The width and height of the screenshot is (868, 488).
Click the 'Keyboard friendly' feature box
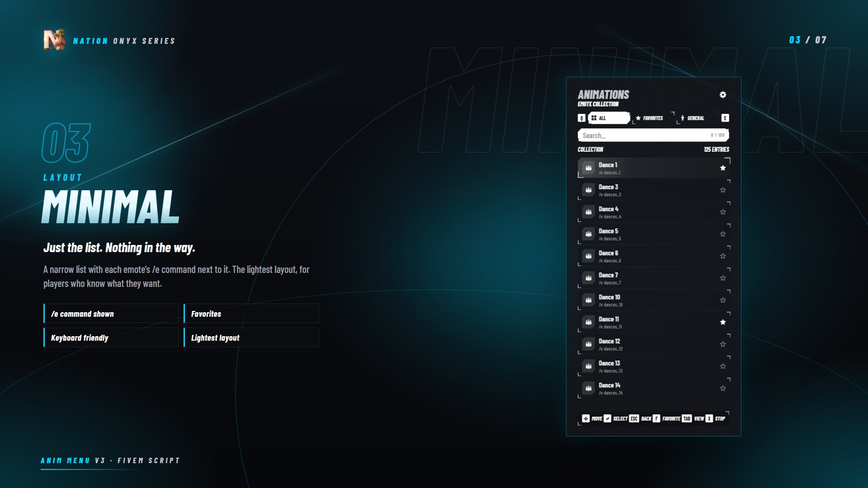coord(111,338)
